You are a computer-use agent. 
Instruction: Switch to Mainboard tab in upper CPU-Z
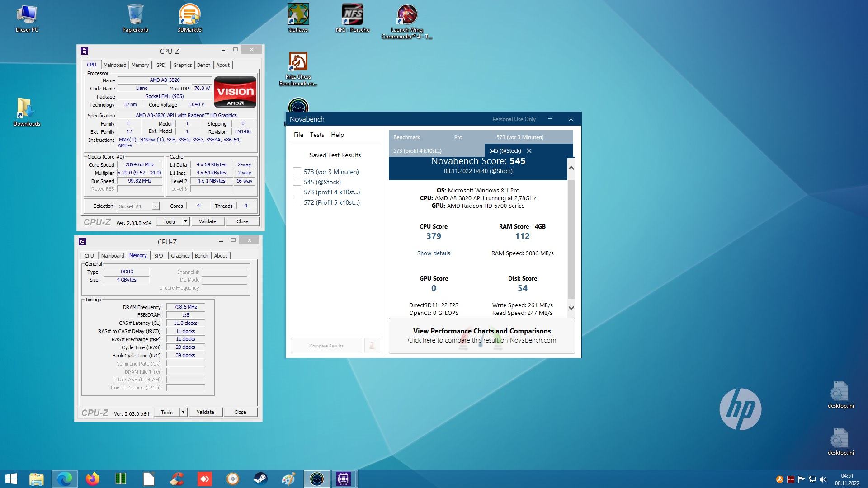(x=115, y=65)
